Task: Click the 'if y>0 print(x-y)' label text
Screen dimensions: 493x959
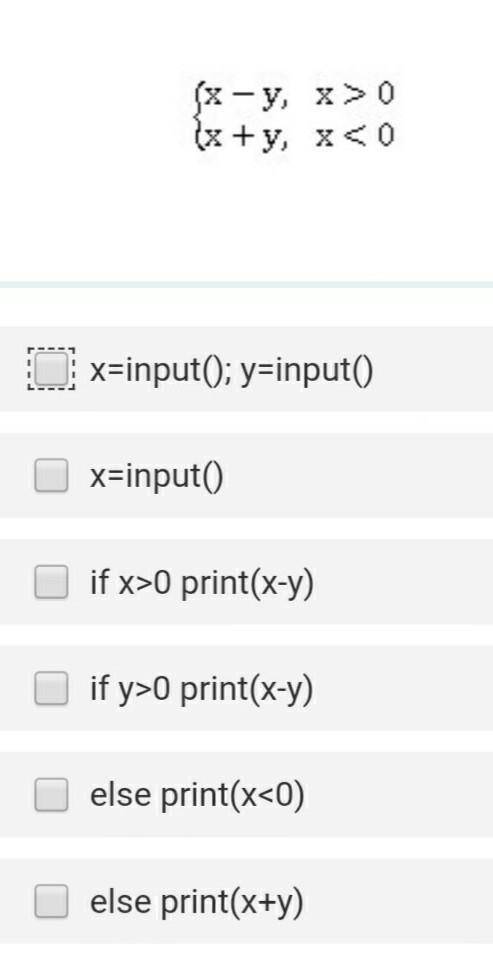Action: point(202,690)
